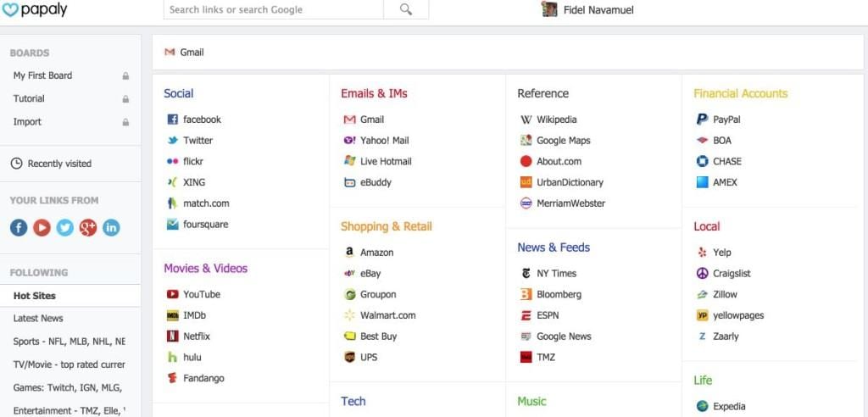Image resolution: width=868 pixels, height=417 pixels.
Task: Select Hot Sites in Following
Action: [34, 296]
